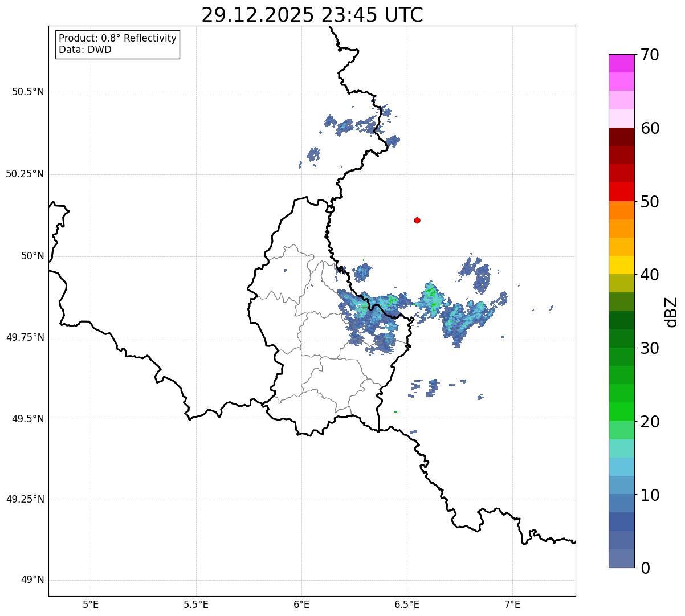Select the magenta top segment of the colorbar
This screenshot has height=616, width=685.
(x=621, y=63)
